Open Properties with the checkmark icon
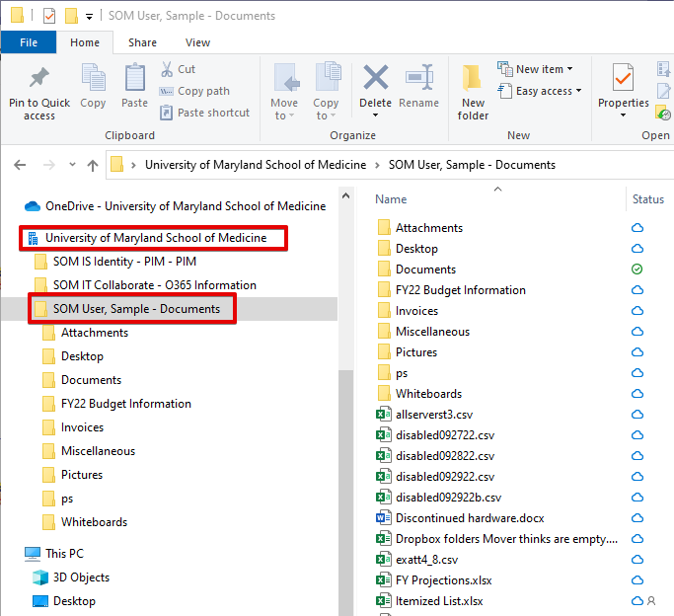The height and width of the screenshot is (616, 674). click(x=623, y=79)
